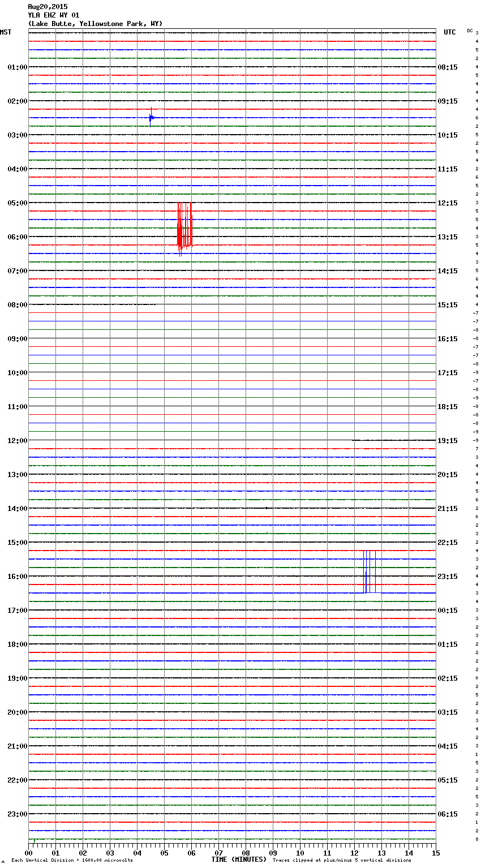This screenshot has height=868, width=481.
Task: Click minute-axis tick label 07
Action: pyautogui.click(x=218, y=853)
